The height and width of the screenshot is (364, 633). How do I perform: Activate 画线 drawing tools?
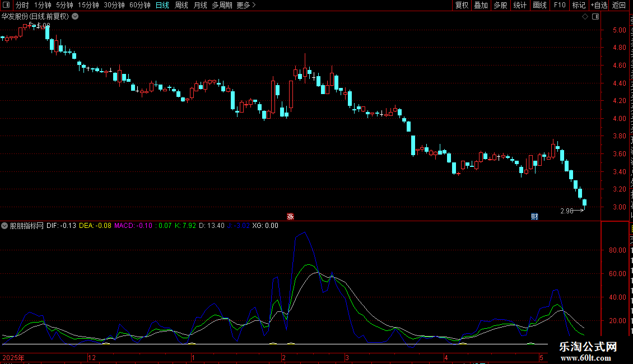540,5
